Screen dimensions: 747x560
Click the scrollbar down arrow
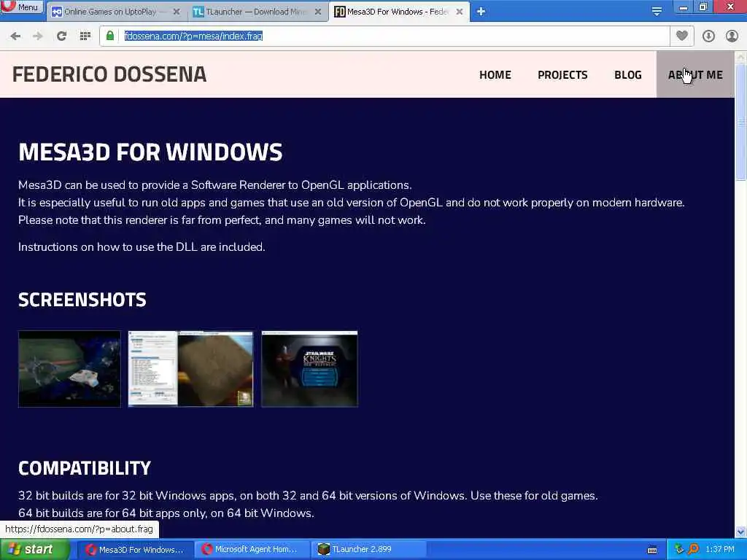click(741, 532)
